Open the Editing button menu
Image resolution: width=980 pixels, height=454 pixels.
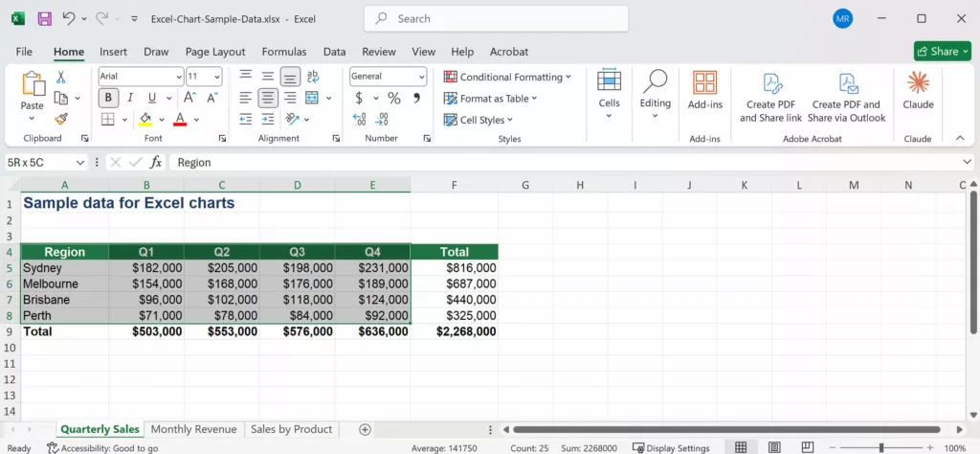(655, 94)
